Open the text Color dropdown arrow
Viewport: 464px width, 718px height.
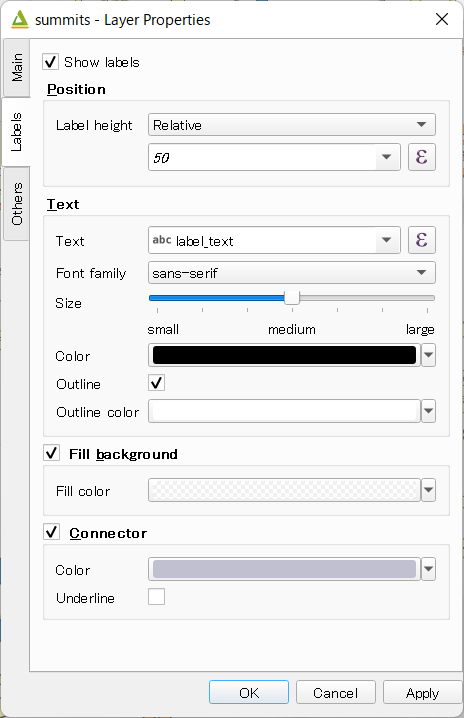(428, 355)
